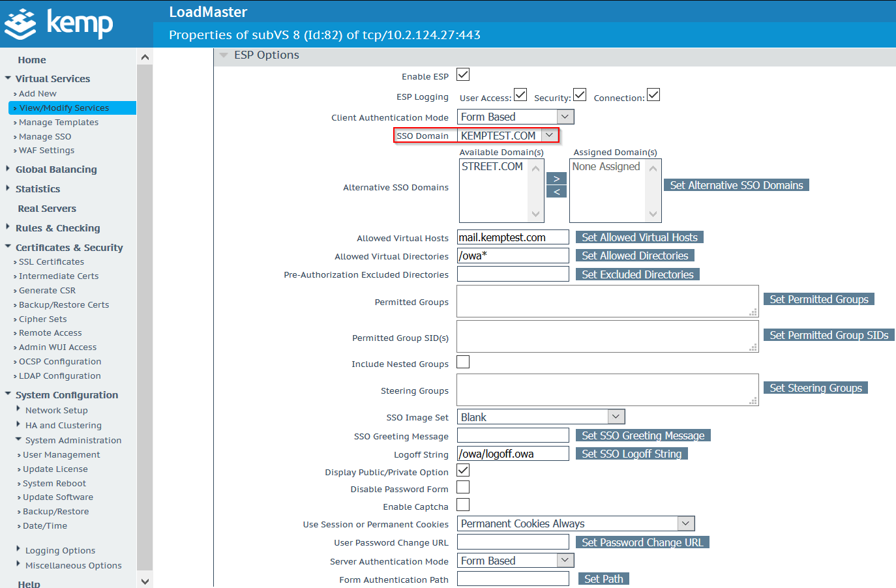Click the SSO Greeting Message field
Image resolution: width=896 pixels, height=588 pixels.
(x=513, y=435)
